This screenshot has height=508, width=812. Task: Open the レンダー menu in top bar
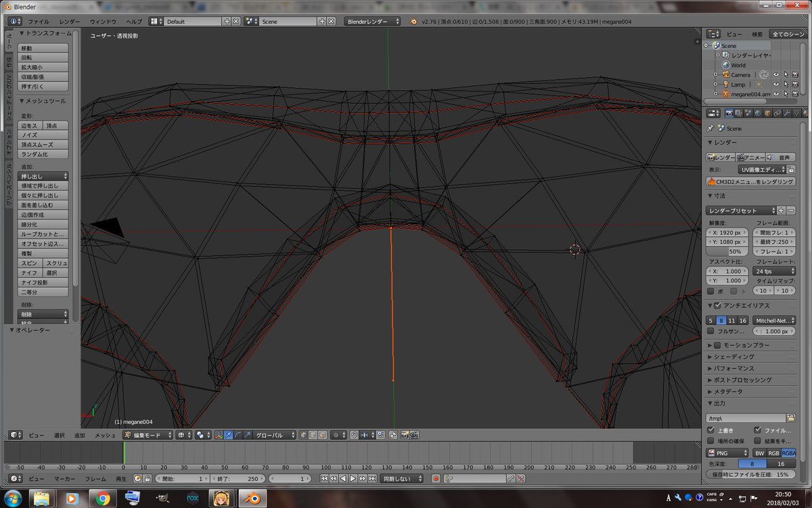70,22
